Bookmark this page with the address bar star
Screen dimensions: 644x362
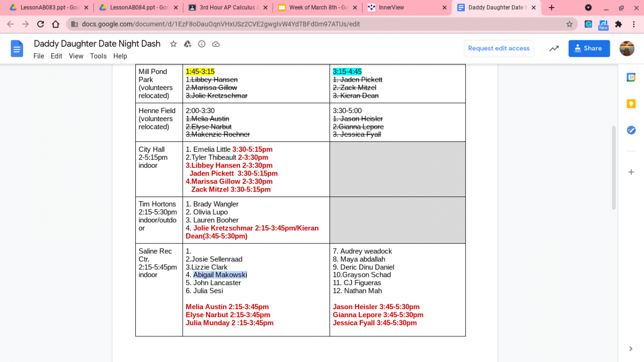click(570, 24)
